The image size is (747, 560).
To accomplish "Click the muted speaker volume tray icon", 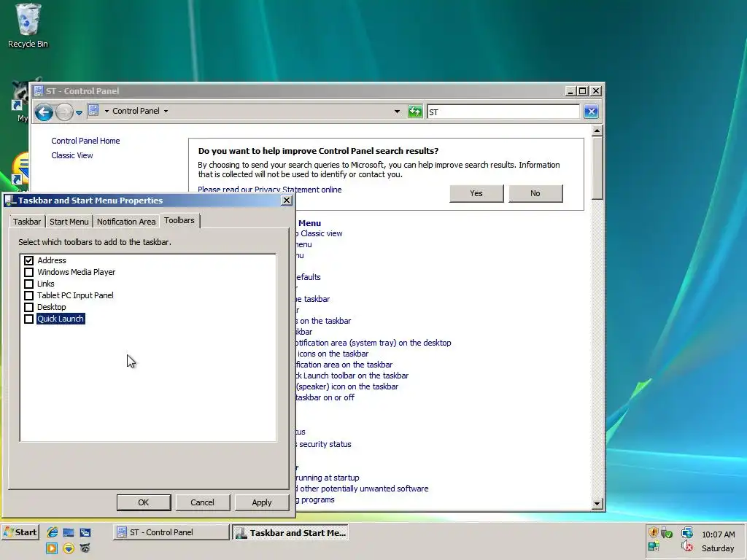I will point(687,547).
